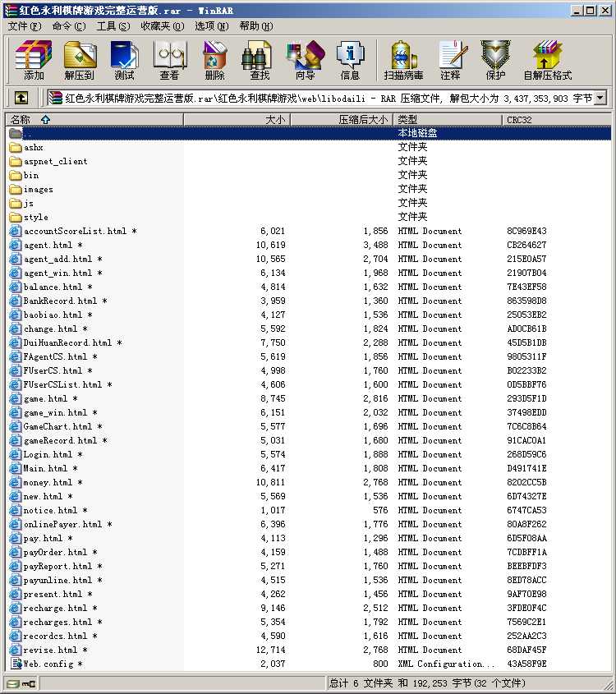Viewport: 616px width, 694px height.
Task: Click the status bar key icon
Action: 29,684
